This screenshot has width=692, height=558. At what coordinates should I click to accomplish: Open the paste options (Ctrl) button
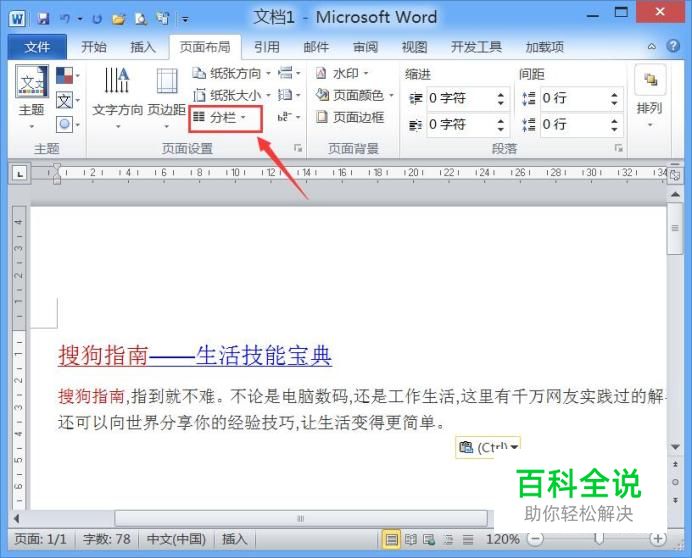(488, 447)
